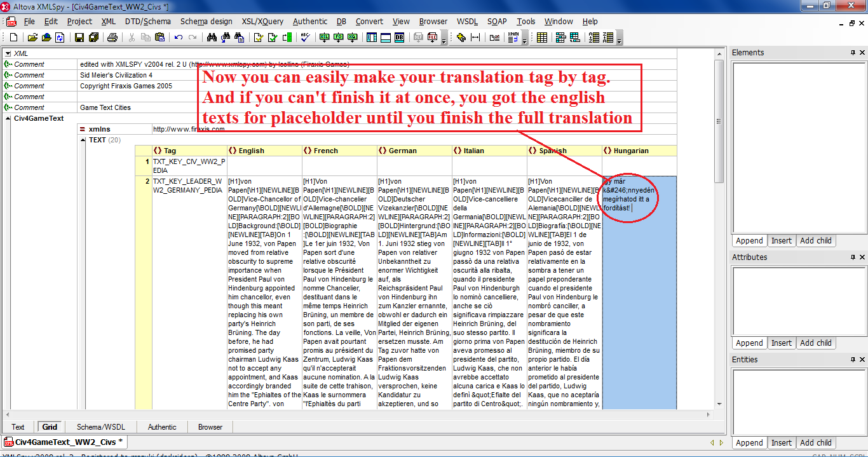Pin the Elements panel

(853, 53)
